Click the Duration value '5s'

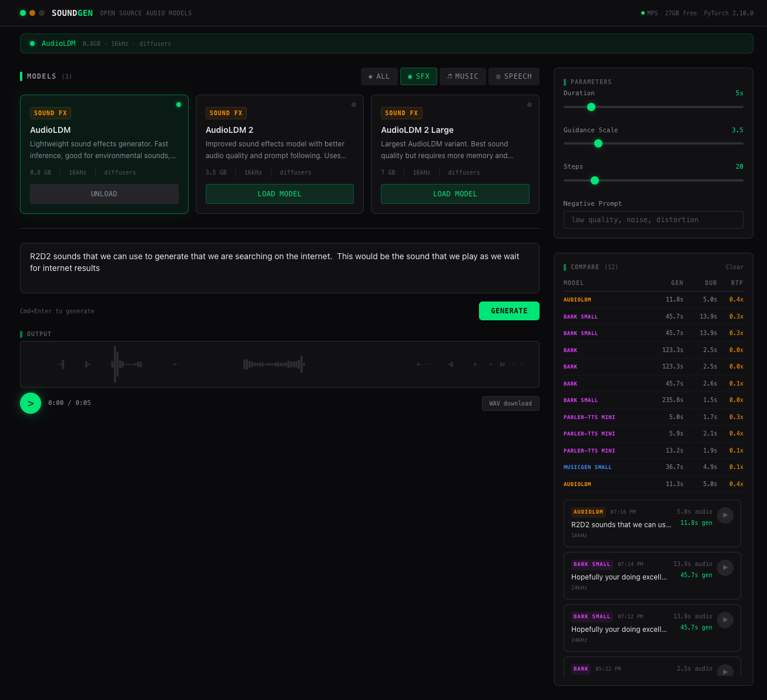739,93
